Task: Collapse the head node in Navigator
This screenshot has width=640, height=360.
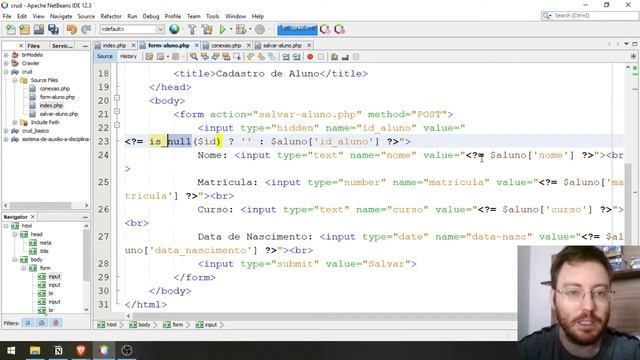Action: point(15,234)
